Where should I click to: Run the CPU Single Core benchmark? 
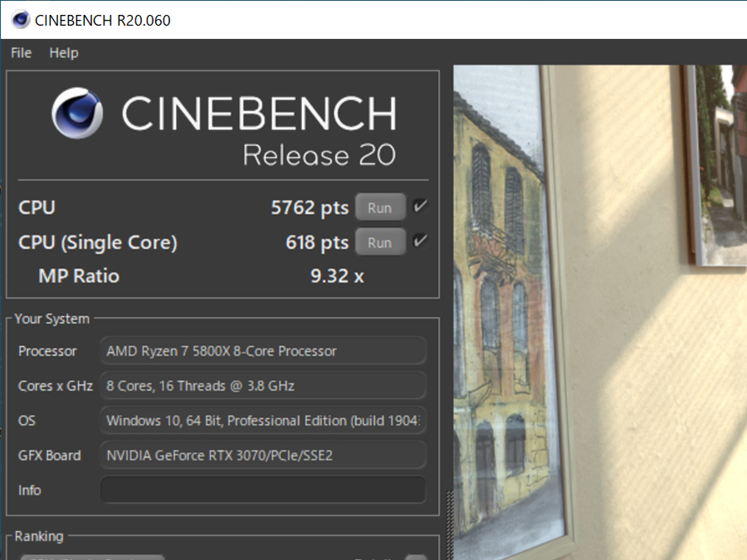click(x=380, y=242)
